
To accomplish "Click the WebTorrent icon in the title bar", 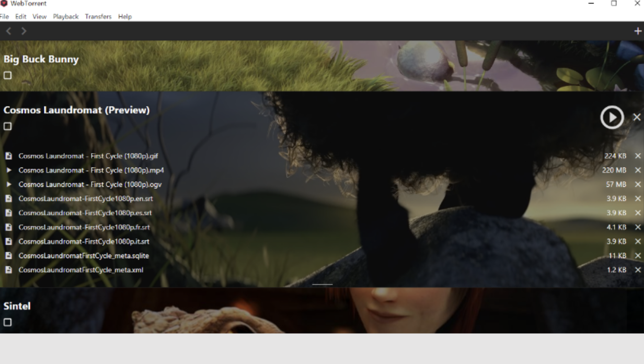I will (x=5, y=4).
